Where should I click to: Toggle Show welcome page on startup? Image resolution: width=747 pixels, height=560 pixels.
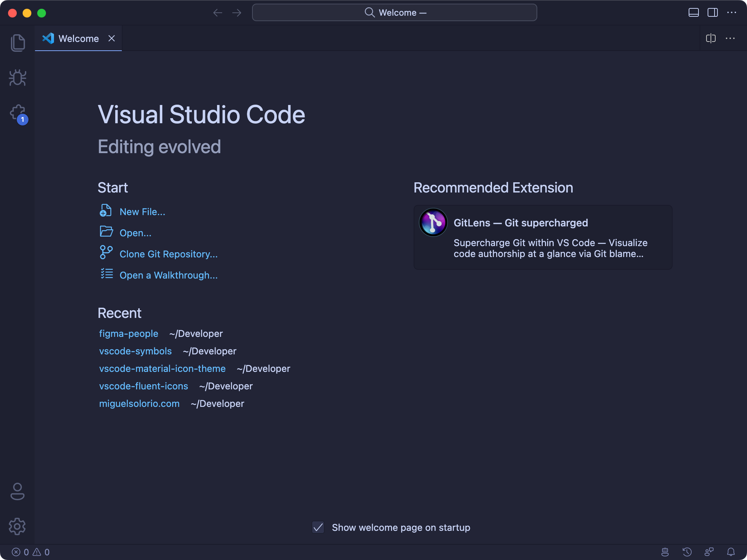point(318,528)
